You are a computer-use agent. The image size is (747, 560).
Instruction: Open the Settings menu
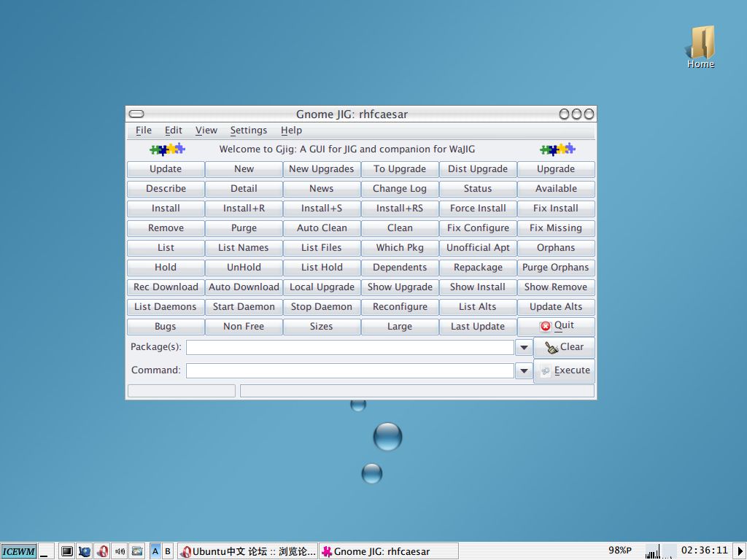[x=249, y=131]
